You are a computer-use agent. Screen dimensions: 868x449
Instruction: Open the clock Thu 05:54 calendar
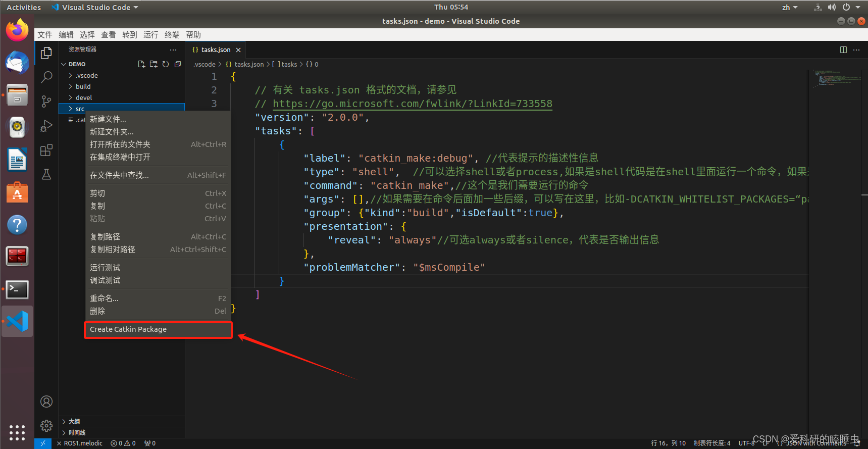(x=451, y=7)
